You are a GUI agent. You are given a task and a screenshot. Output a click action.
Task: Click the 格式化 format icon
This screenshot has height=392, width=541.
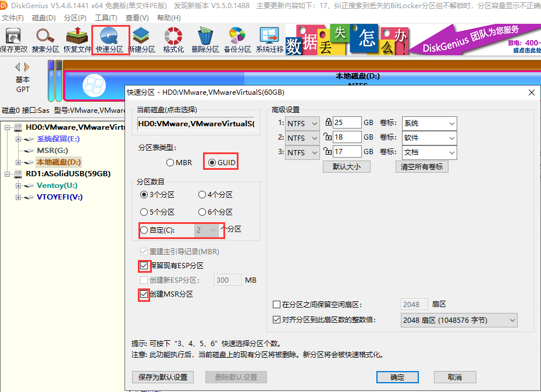pos(173,40)
